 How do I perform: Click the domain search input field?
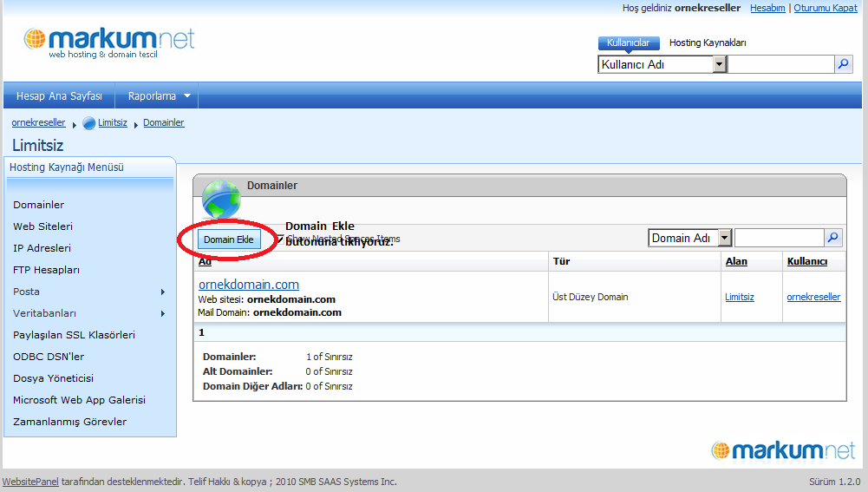pyautogui.click(x=780, y=238)
